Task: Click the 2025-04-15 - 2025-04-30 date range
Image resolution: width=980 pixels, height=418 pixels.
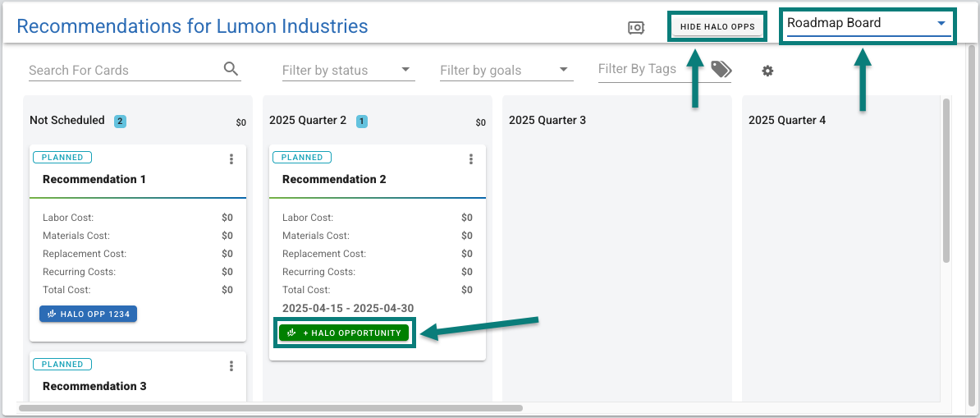Action: click(x=348, y=308)
